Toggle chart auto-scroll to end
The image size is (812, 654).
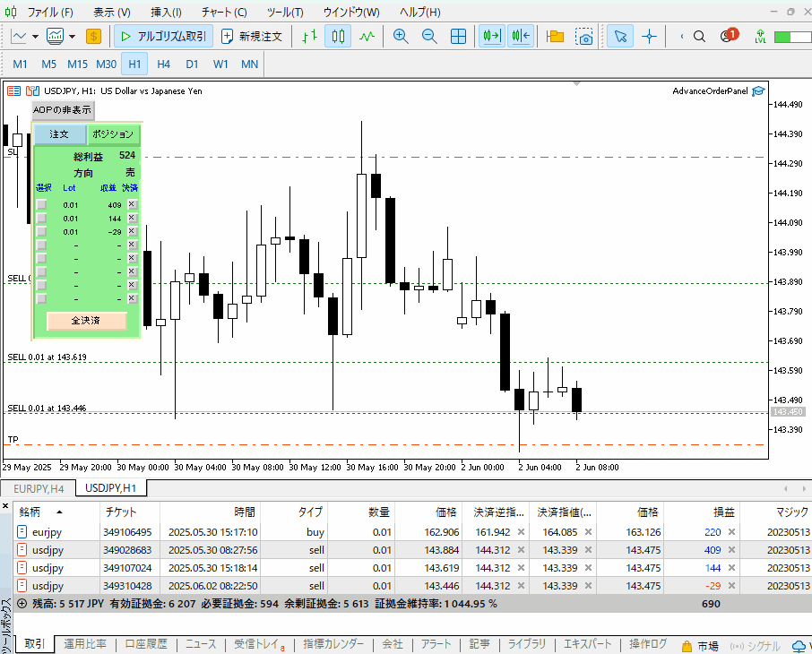click(492, 36)
